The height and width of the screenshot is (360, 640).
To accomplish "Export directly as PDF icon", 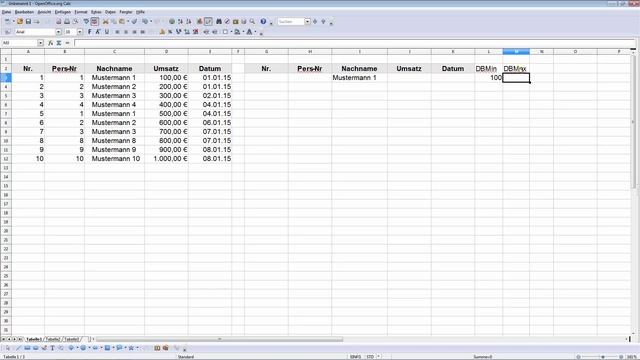I will (58, 21).
